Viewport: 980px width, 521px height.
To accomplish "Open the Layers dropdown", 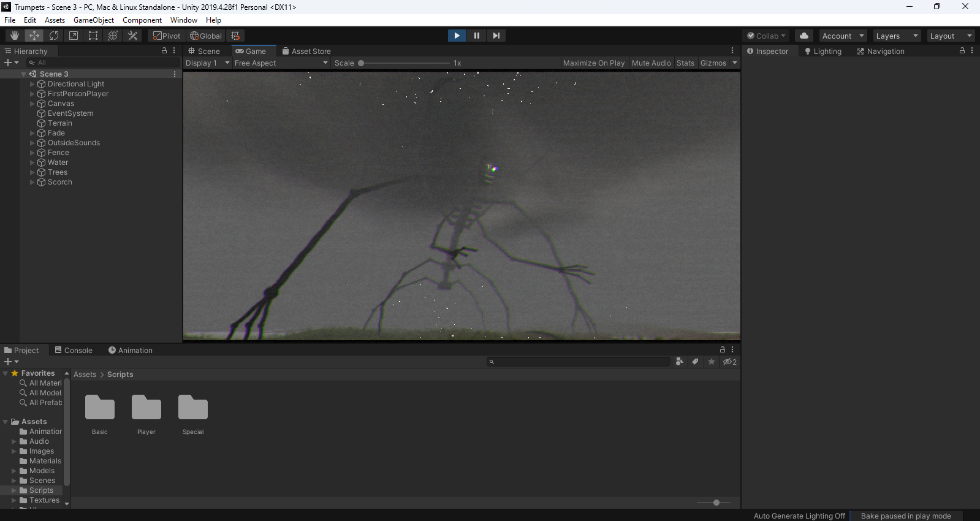I will [896, 36].
